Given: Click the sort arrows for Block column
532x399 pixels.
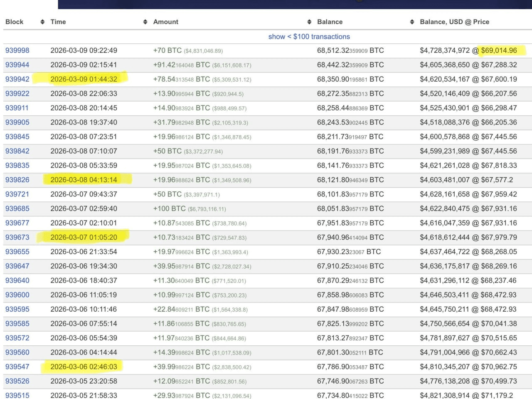Looking at the screenshot, I should [42, 22].
